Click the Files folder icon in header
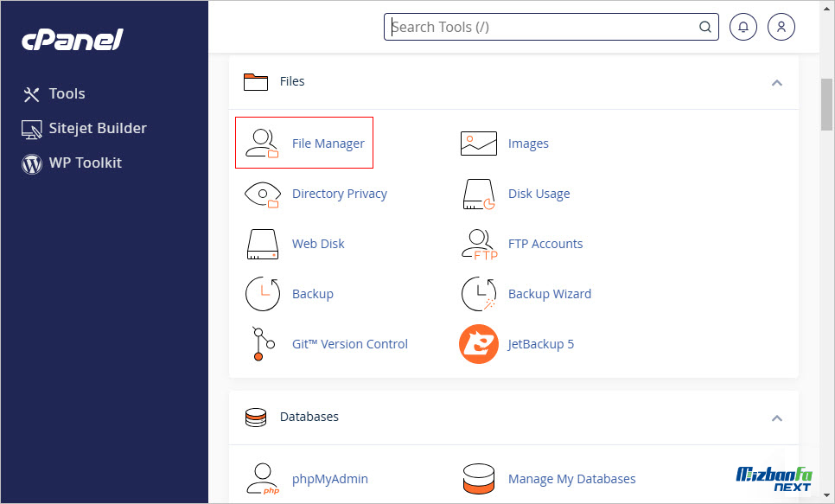The height and width of the screenshot is (504, 835). coord(256,81)
